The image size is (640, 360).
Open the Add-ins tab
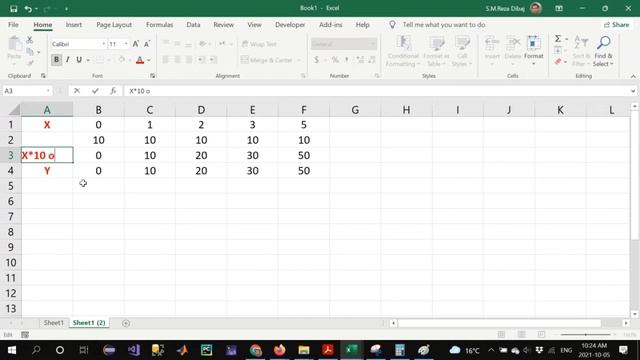pos(331,25)
